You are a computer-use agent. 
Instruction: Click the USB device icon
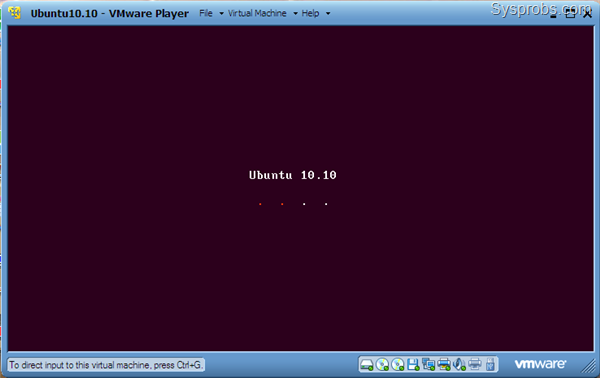point(490,364)
